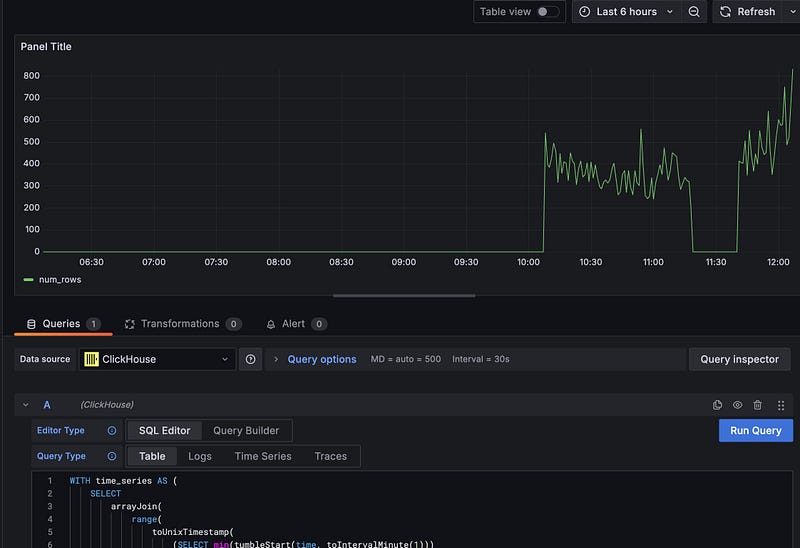This screenshot has height=548, width=800.
Task: Open the data source help icon
Action: 251,359
